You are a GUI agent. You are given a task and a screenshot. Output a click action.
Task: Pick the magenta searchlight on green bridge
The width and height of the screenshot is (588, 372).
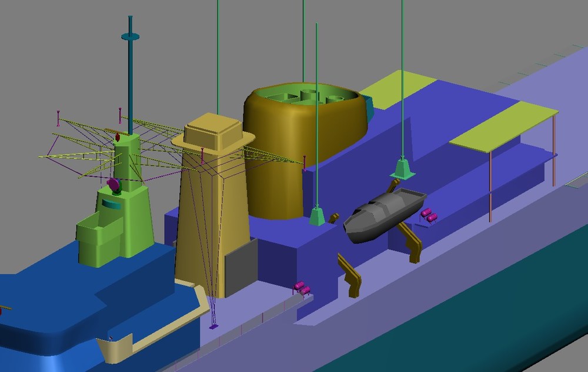[x=113, y=184]
